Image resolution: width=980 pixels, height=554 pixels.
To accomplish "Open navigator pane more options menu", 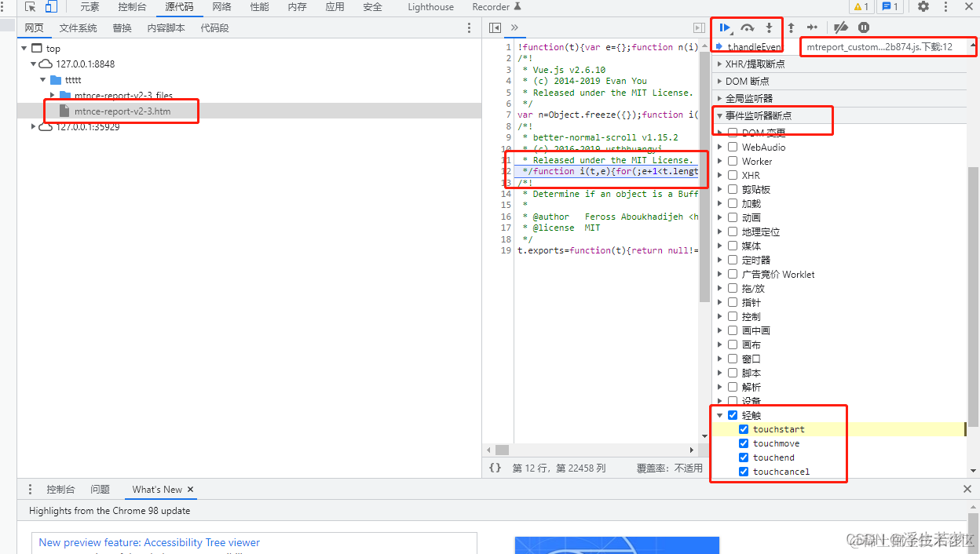I will coord(470,27).
